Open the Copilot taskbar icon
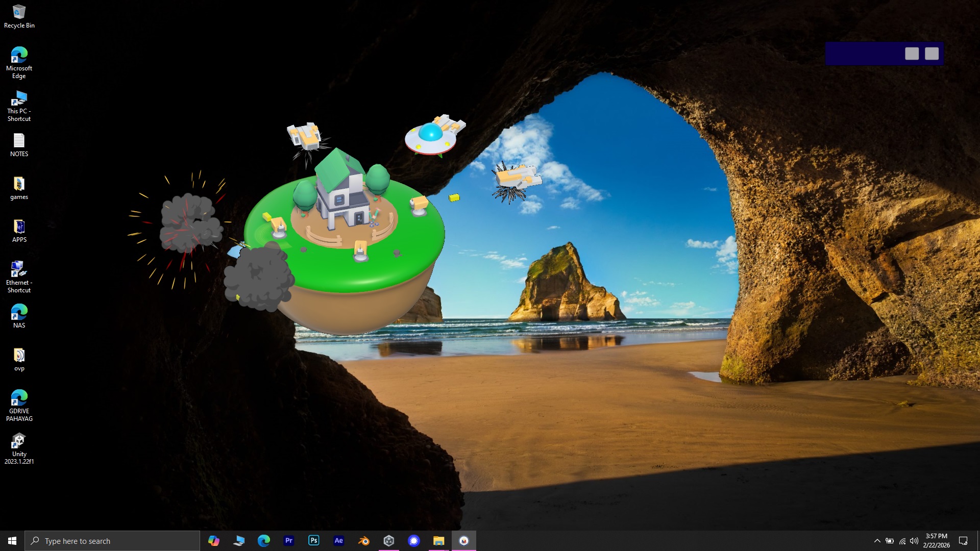The image size is (980, 551). pos(214,541)
